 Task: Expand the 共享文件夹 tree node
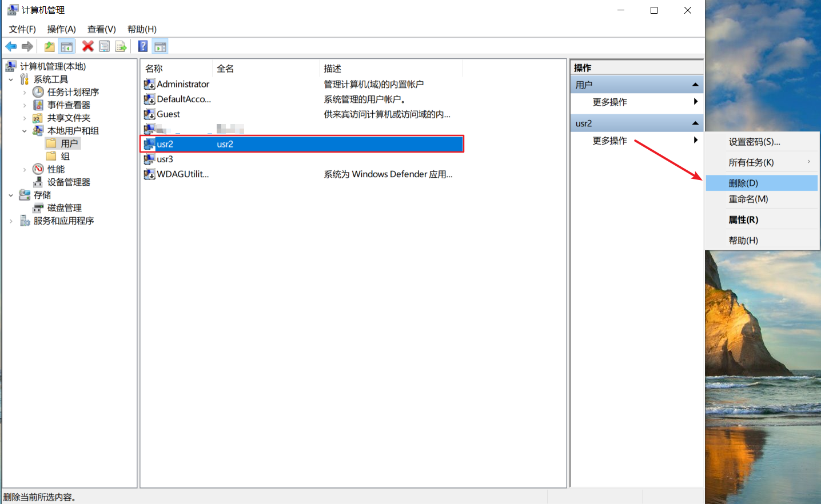[25, 118]
